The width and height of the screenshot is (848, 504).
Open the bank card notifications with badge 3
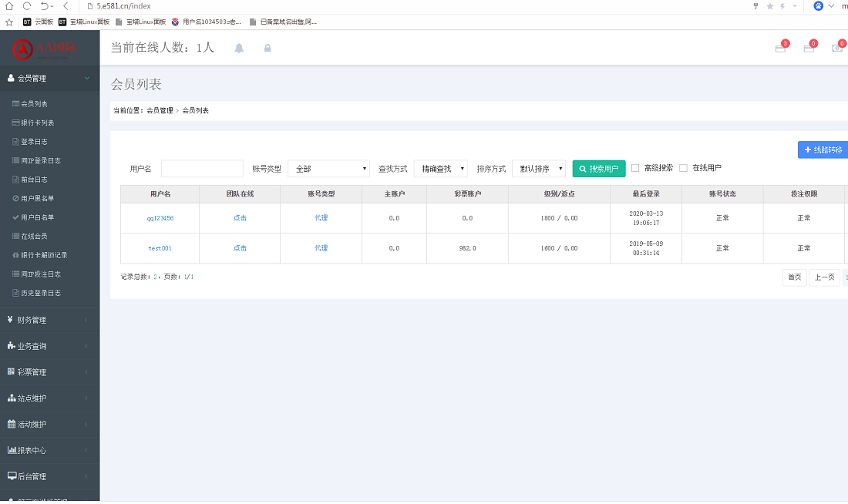pyautogui.click(x=781, y=47)
